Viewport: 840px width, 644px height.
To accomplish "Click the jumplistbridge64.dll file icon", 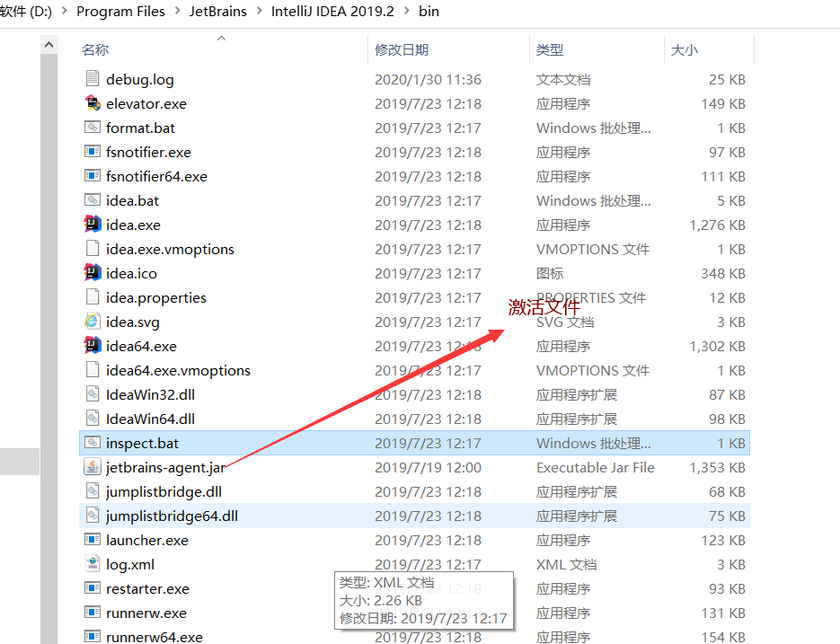I will [93, 515].
